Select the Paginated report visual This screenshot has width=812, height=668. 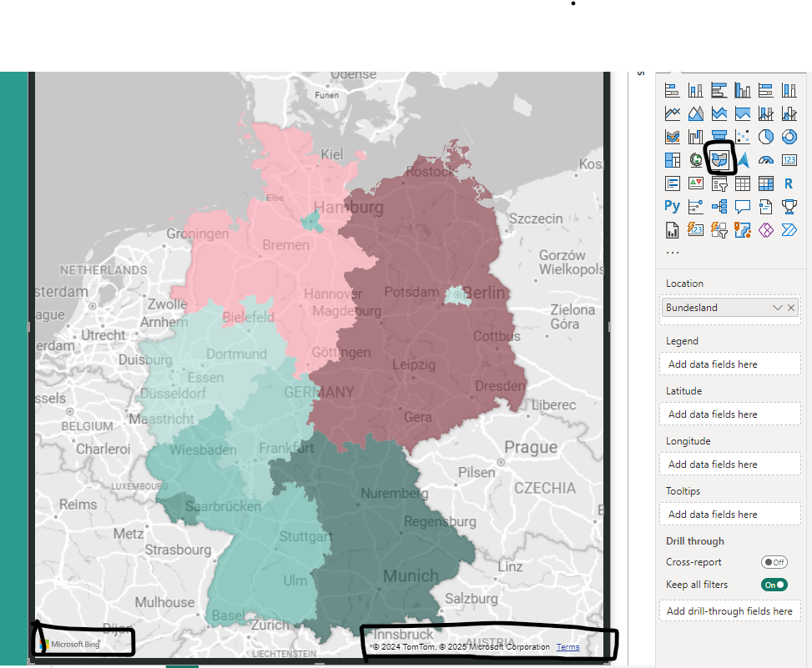coord(672,229)
